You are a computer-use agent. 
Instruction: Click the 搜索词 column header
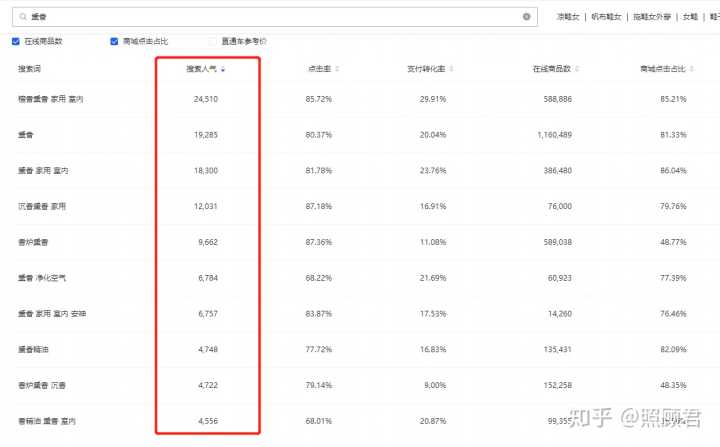point(29,69)
